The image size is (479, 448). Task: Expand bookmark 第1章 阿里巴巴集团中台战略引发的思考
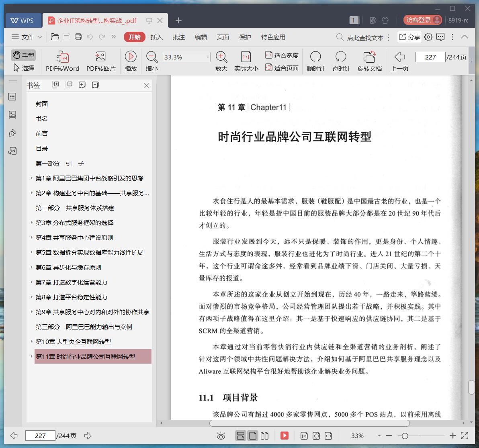point(31,178)
